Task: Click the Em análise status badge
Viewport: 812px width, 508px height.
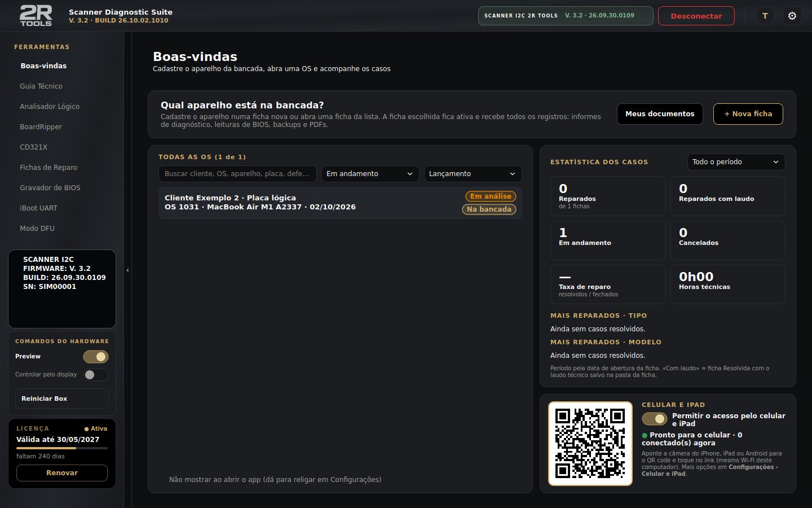Action: (x=491, y=196)
